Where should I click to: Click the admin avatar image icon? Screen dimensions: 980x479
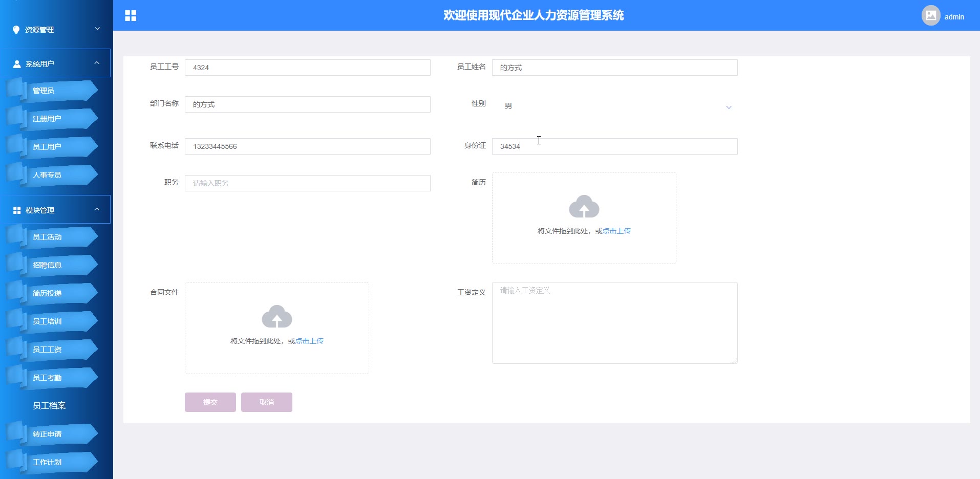[x=930, y=16]
